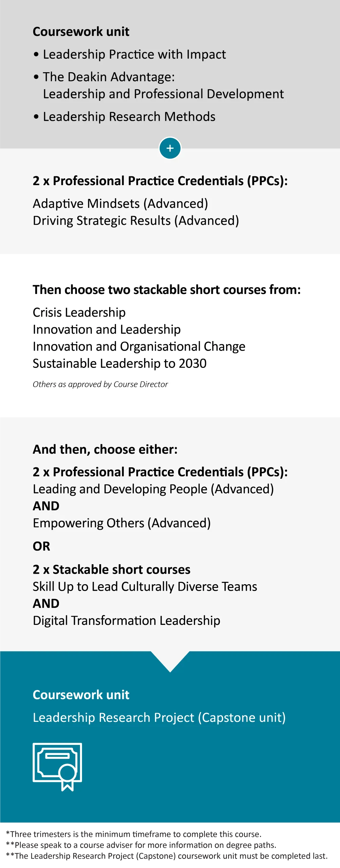Select Leading and Developing People (Advanced)
This screenshot has height=868, width=340.
(x=153, y=489)
